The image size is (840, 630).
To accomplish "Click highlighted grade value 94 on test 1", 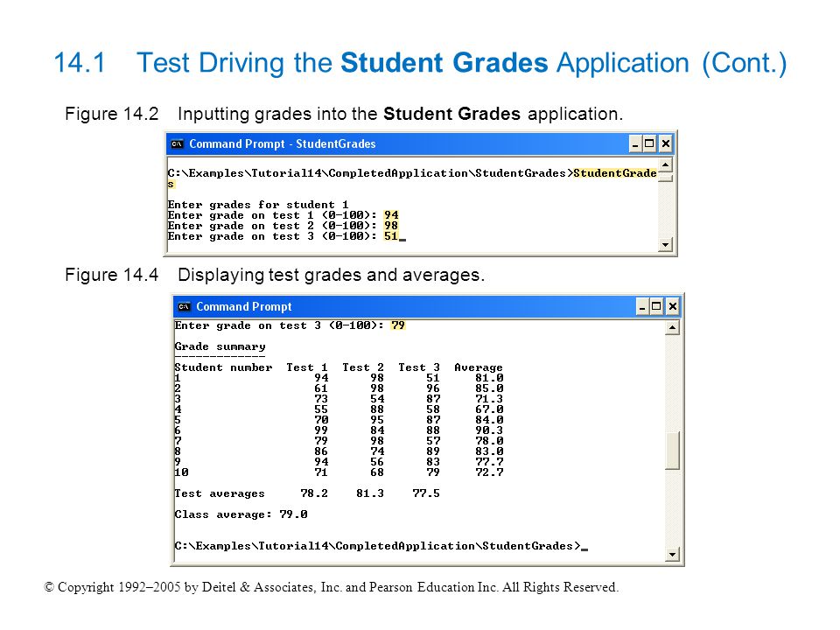I will (391, 215).
